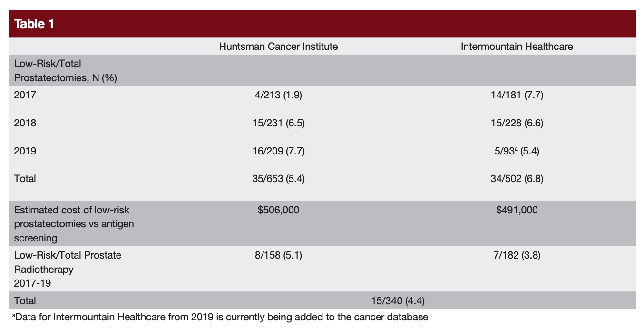This screenshot has height=328, width=644.
Task: Select the 14/181 (7.7) cell
Action: [517, 95]
